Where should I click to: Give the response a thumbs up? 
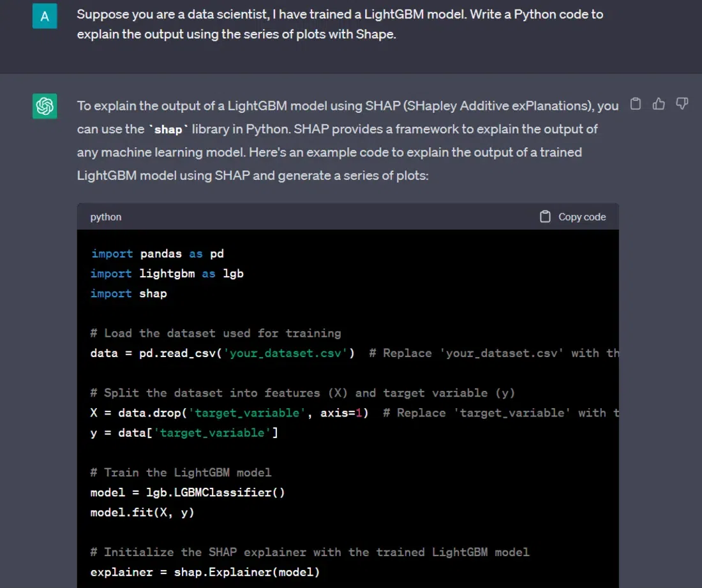coord(659,104)
